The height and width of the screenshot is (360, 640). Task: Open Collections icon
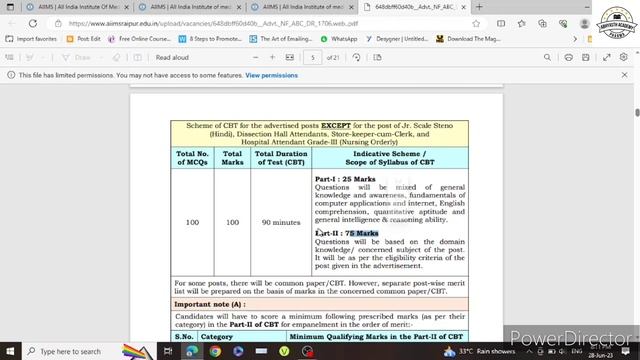(x=542, y=24)
